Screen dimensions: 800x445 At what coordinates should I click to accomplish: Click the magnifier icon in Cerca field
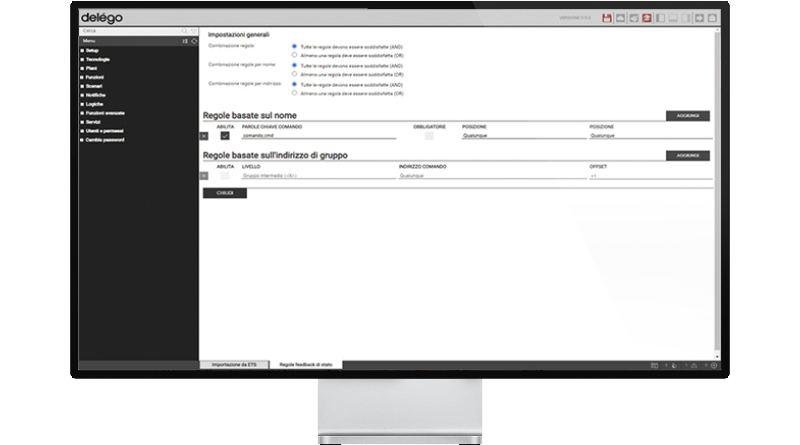click(185, 31)
